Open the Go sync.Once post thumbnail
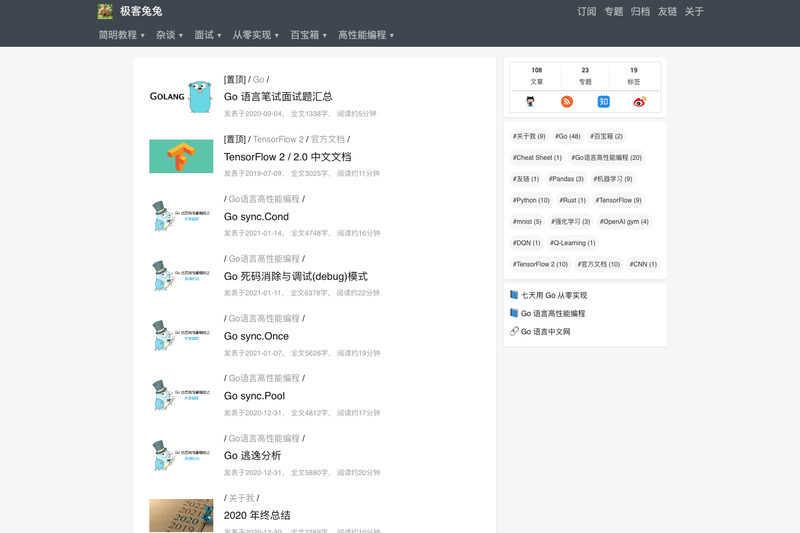Viewport: 800px width, 533px height. [181, 336]
